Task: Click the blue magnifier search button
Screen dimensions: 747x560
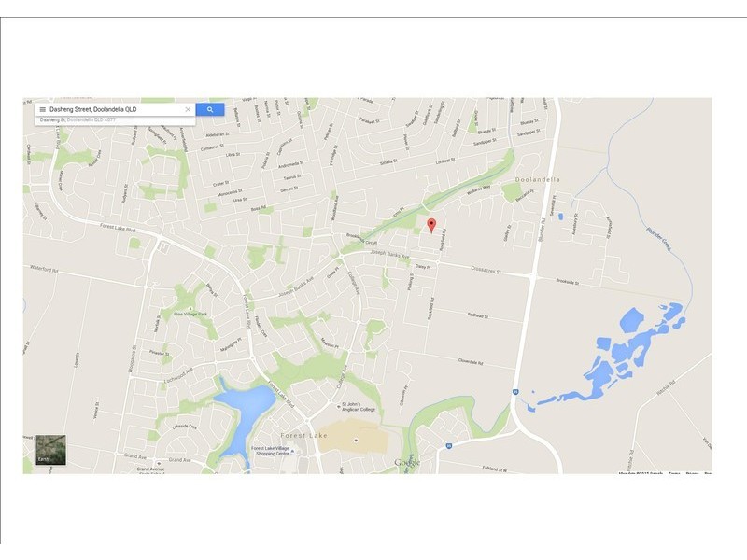Action: [210, 109]
